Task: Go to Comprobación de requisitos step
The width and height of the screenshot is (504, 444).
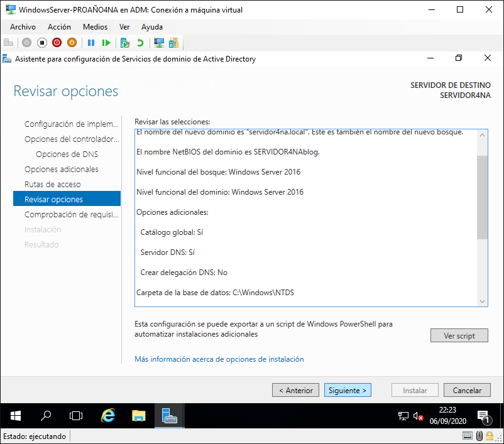Action: [x=72, y=214]
